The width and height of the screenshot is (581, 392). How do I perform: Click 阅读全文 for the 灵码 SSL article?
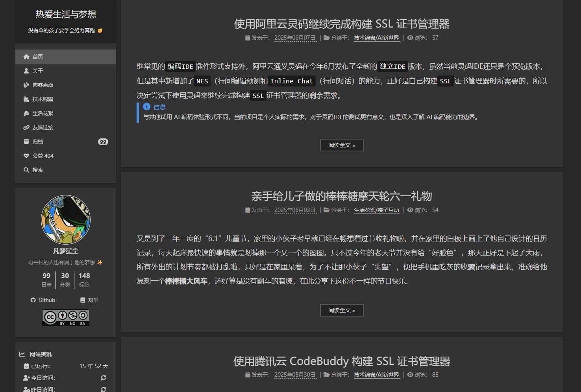point(341,145)
